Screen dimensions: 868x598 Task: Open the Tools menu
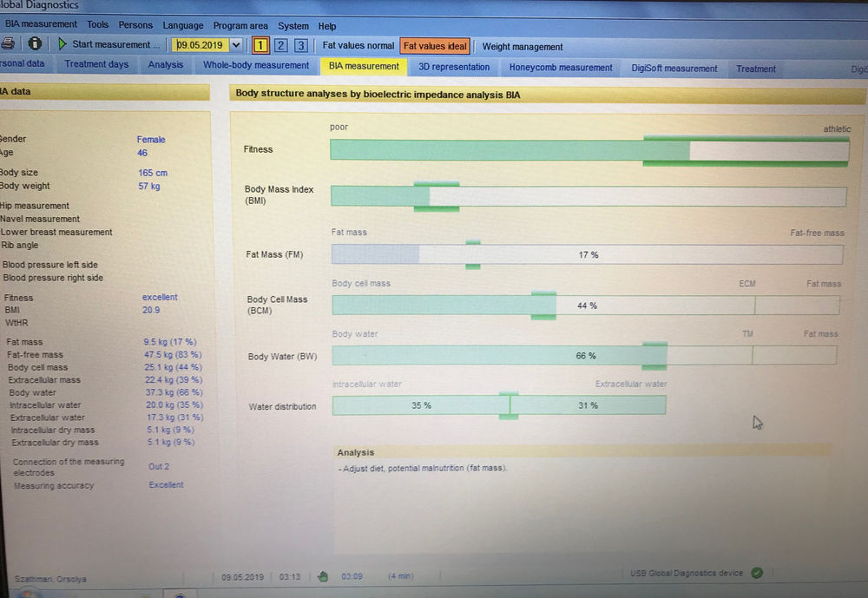pyautogui.click(x=97, y=25)
